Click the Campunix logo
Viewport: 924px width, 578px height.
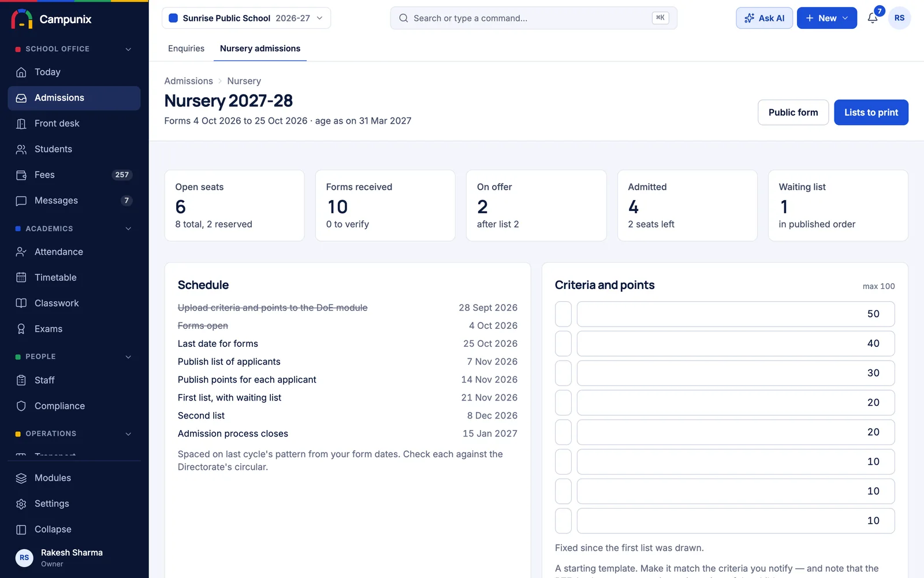[x=51, y=19]
